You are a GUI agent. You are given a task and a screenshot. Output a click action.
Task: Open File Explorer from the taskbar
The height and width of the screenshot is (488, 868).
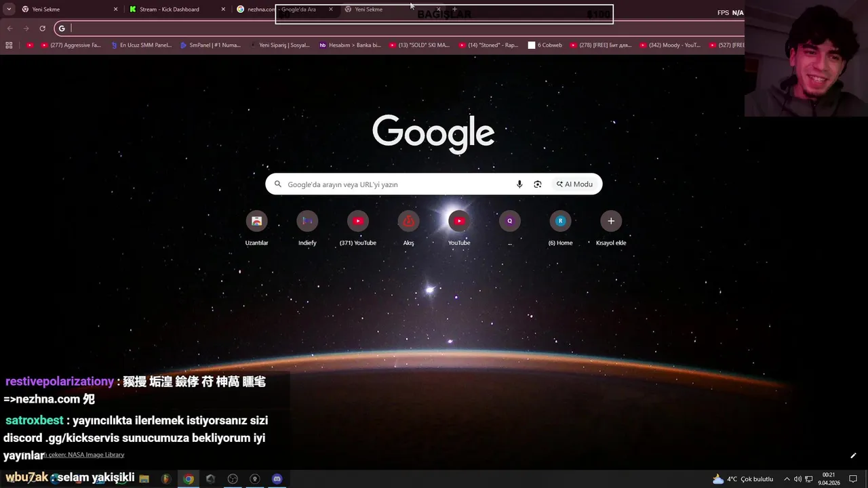point(144,479)
